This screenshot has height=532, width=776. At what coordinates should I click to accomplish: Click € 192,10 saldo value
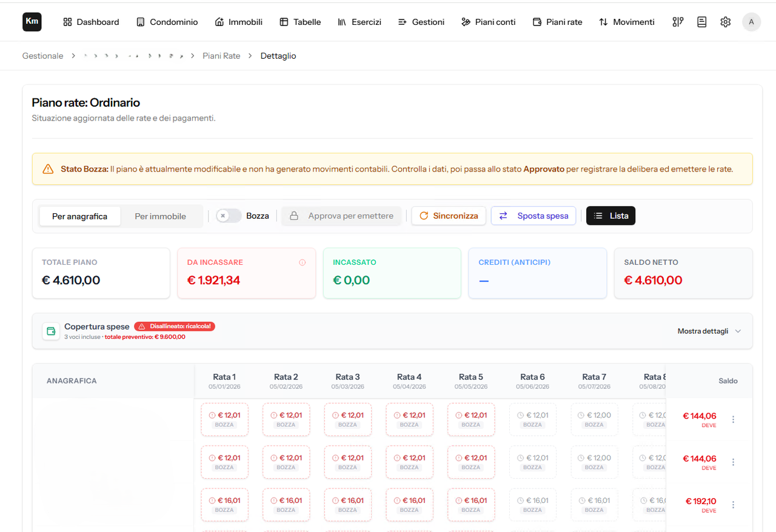701,501
